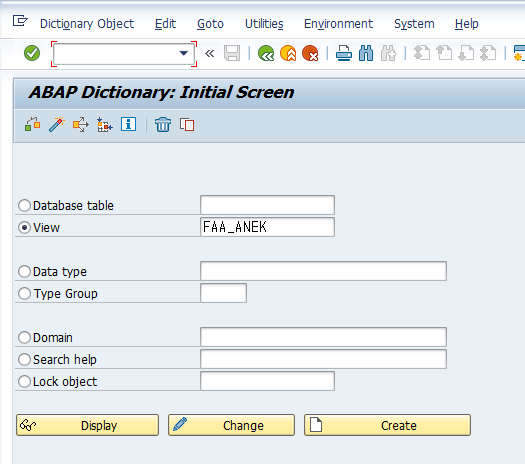Click the Save diskette icon
Screen dimensions: 525x464
(x=232, y=53)
